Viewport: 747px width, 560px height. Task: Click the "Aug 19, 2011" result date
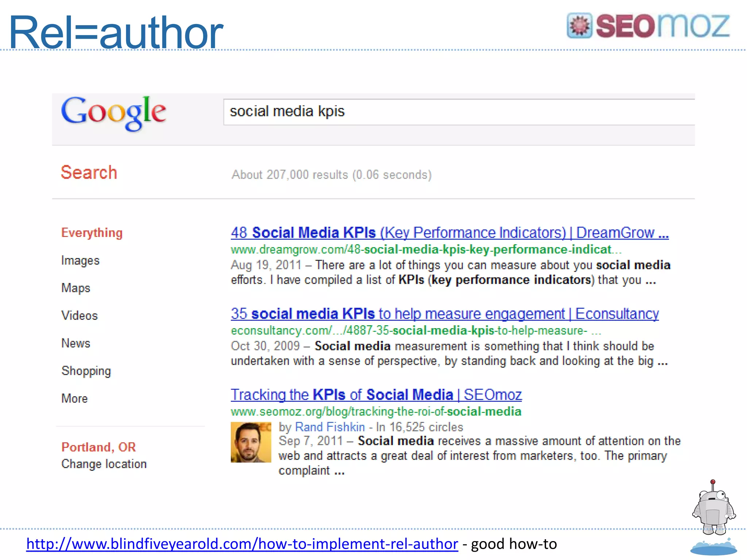(x=266, y=265)
